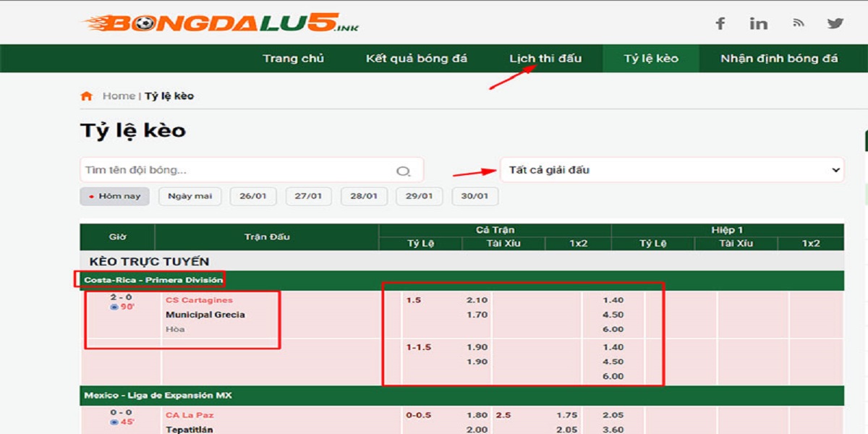The width and height of the screenshot is (868, 434).
Task: Open the LinkedIn icon link
Action: tap(758, 24)
